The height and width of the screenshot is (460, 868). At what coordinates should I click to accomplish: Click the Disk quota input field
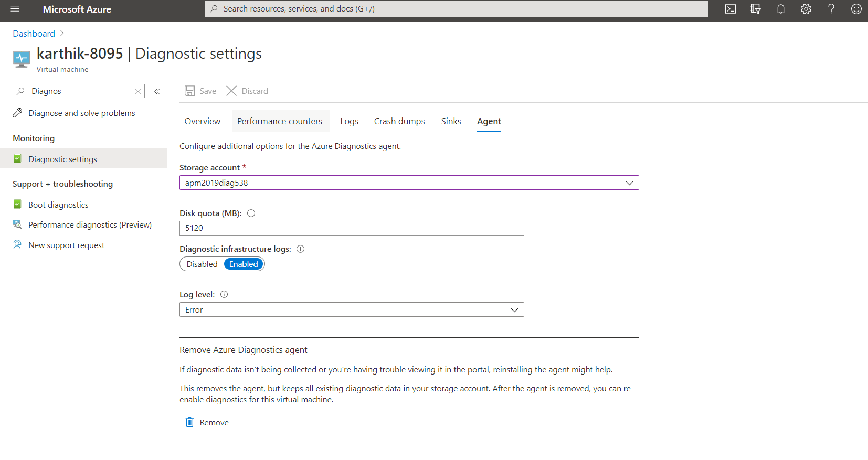coord(352,228)
